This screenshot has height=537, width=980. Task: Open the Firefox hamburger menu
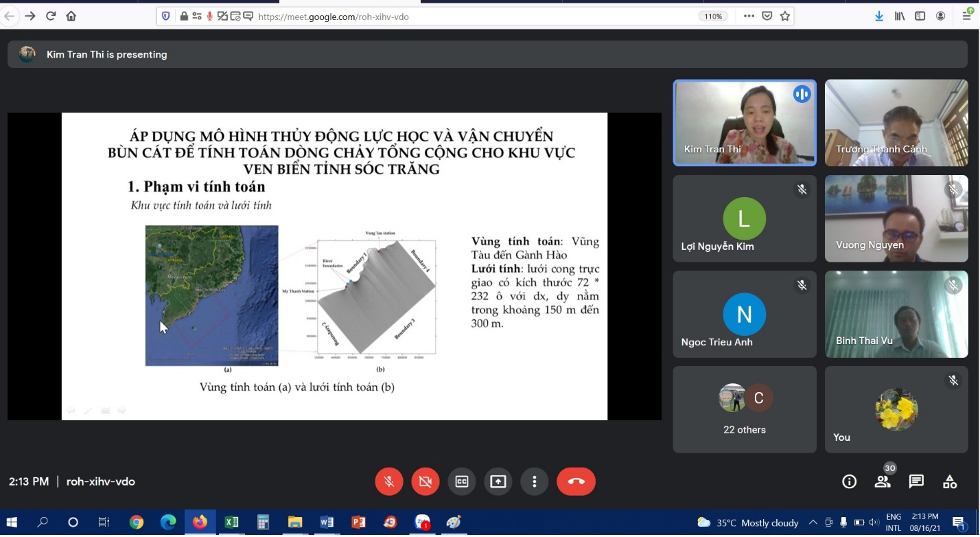(966, 16)
